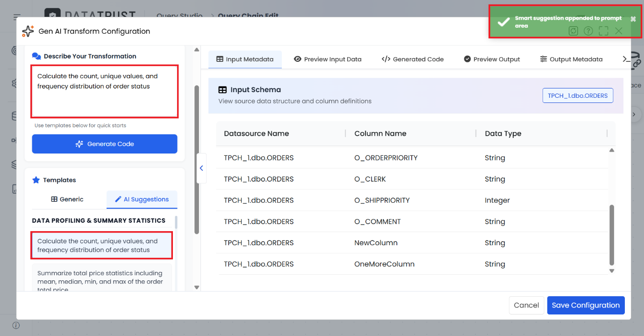
Task: Cancel the configuration dialog
Action: point(526,305)
